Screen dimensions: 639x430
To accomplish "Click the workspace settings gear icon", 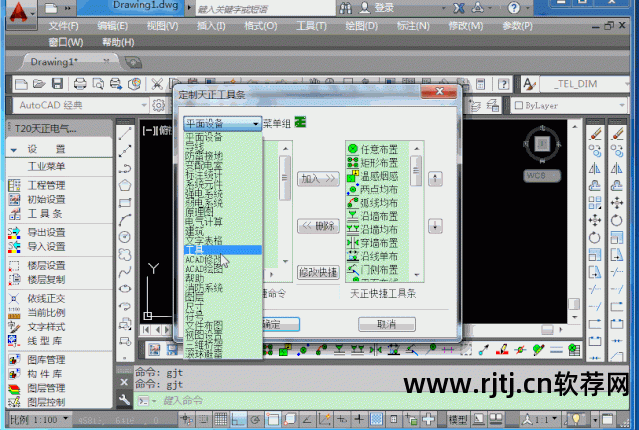I will tap(158, 106).
